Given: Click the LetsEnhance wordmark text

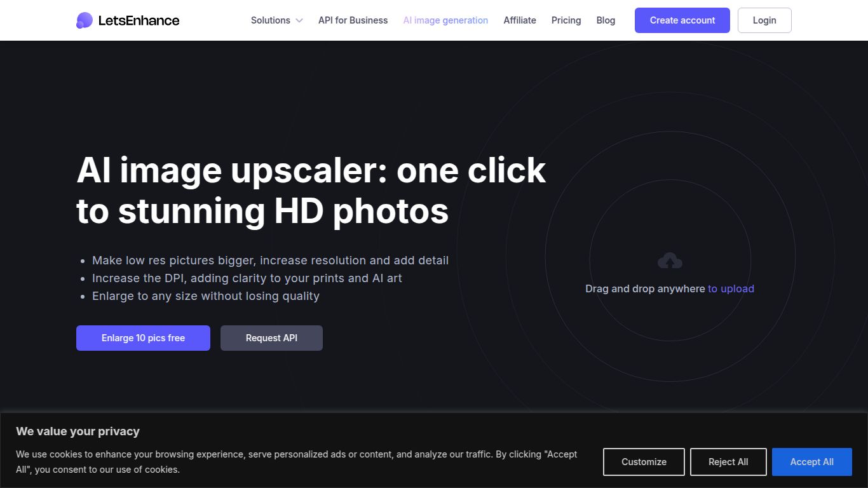Looking at the screenshot, I should [140, 20].
